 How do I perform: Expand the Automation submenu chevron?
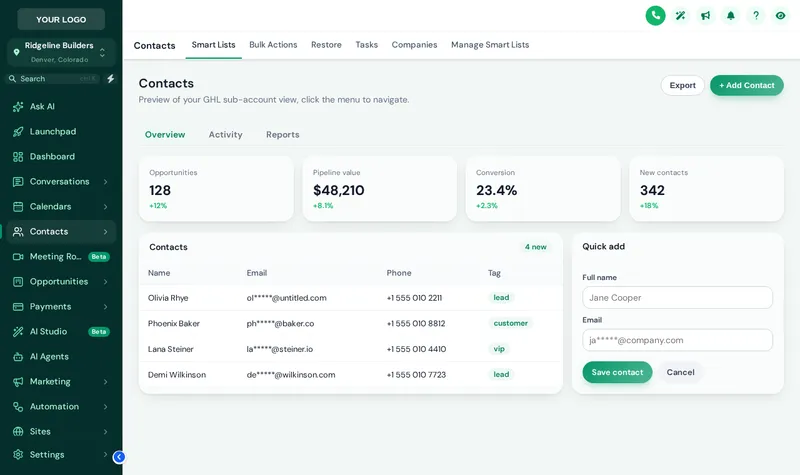(106, 407)
